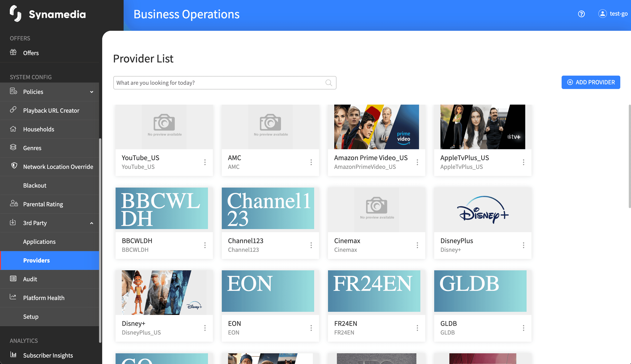Viewport: 631px width, 364px height.
Task: Open the Audit page
Action: (50, 279)
